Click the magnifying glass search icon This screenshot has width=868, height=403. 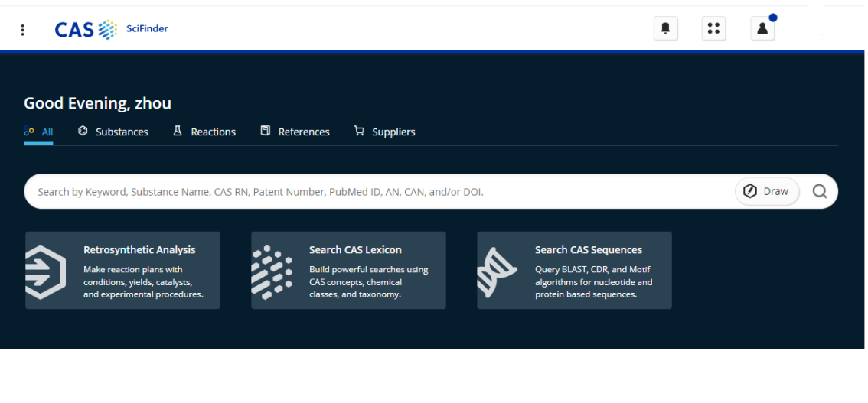click(x=820, y=192)
